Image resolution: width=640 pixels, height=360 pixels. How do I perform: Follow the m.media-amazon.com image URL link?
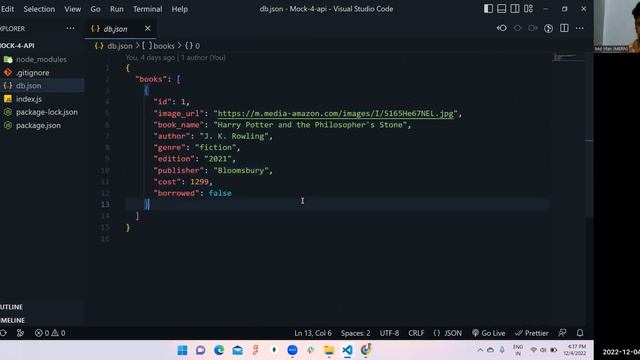pos(336,113)
